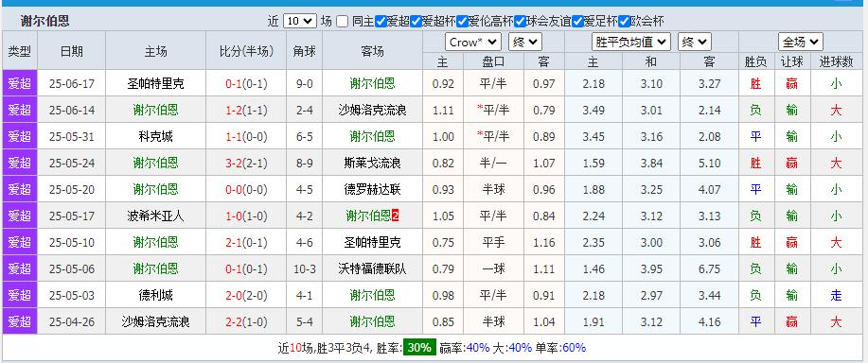Open the 终 dropdown beside Crow*
868x363 pixels.
coord(525,42)
